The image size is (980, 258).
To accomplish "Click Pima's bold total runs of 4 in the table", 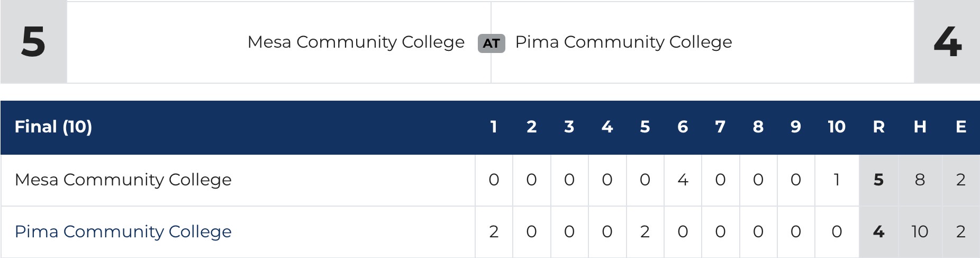I will tap(878, 232).
